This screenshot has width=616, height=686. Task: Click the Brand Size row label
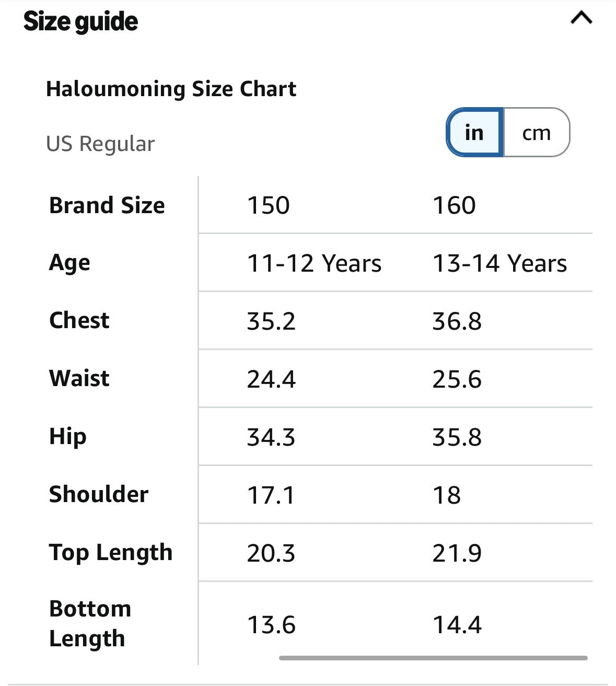[x=107, y=205]
